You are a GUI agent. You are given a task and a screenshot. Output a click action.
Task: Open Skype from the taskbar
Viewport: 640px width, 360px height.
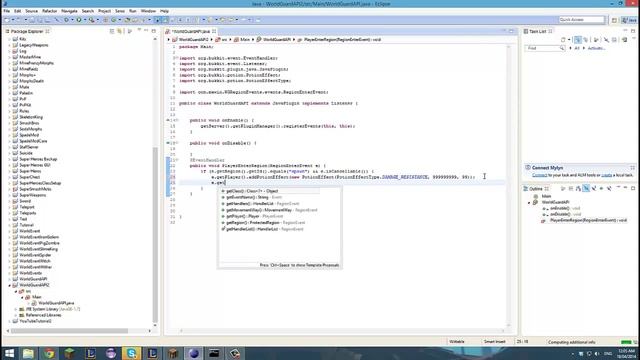click(x=131, y=353)
